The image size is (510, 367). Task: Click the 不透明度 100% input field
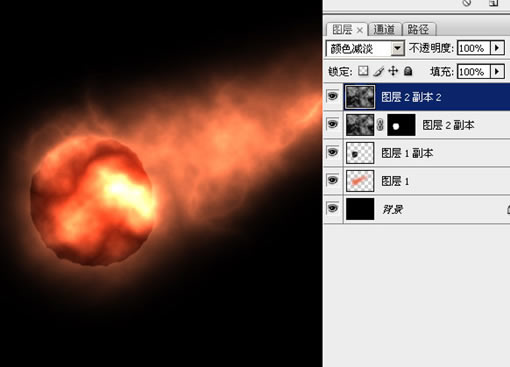click(x=474, y=48)
